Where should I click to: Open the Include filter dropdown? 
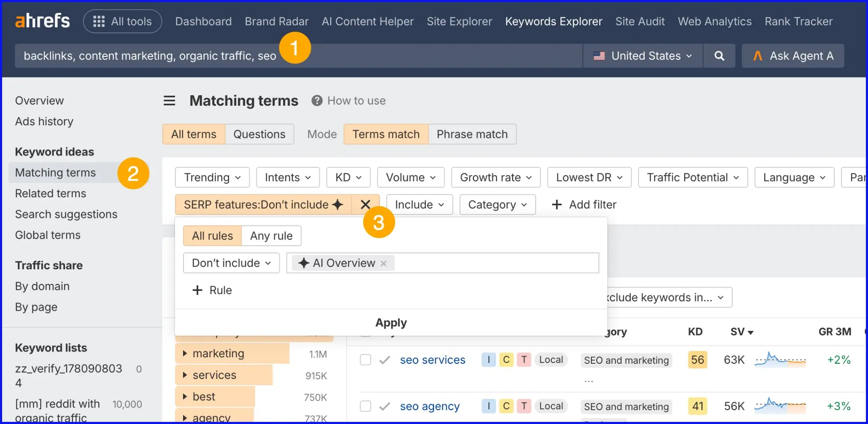coord(420,204)
